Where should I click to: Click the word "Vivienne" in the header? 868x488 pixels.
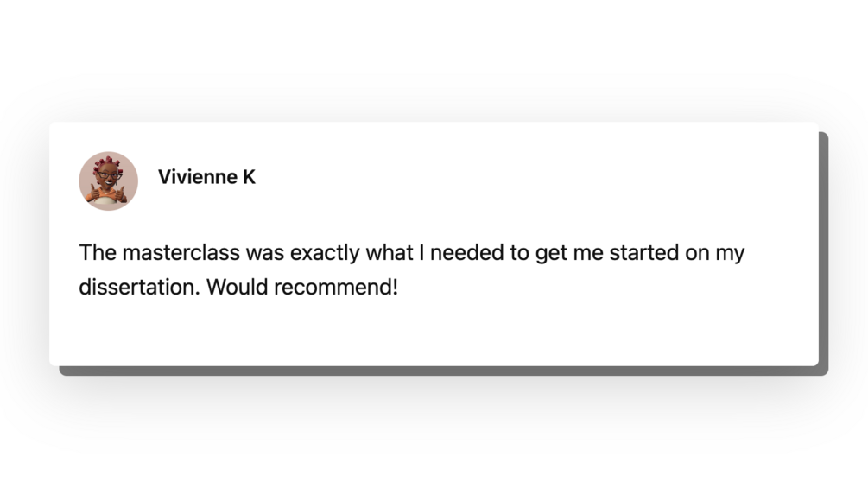(x=197, y=177)
